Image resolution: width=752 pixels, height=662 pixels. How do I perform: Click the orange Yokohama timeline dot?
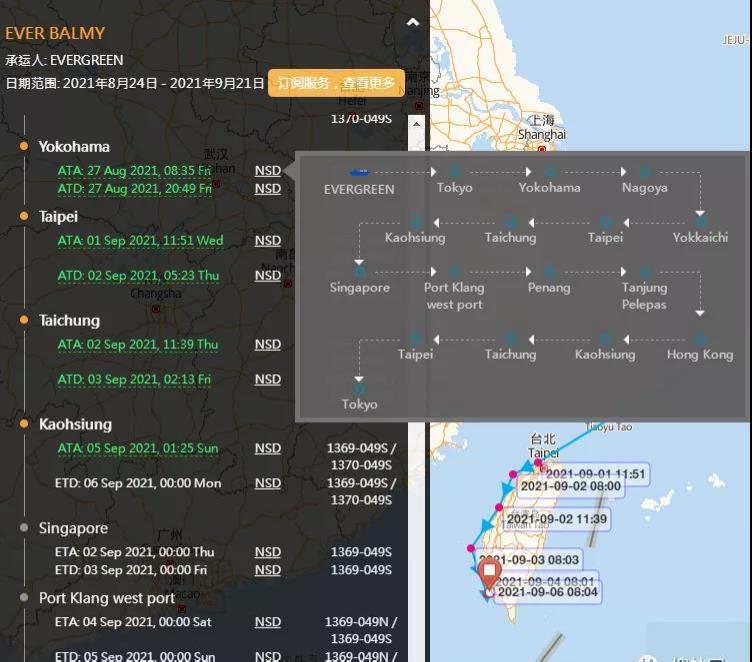(x=24, y=146)
